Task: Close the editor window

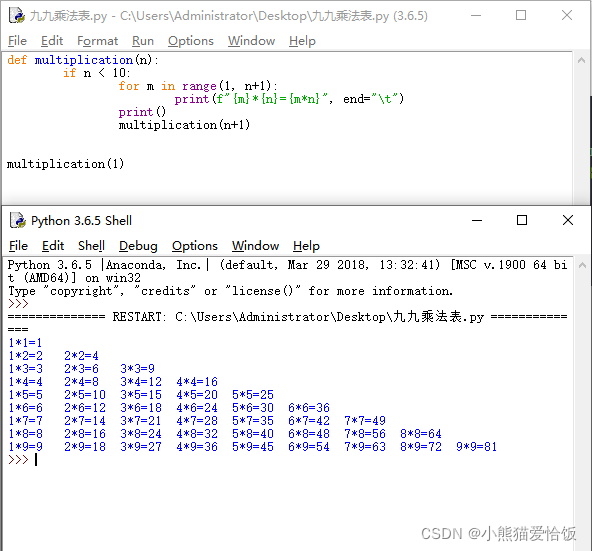Action: [x=567, y=15]
